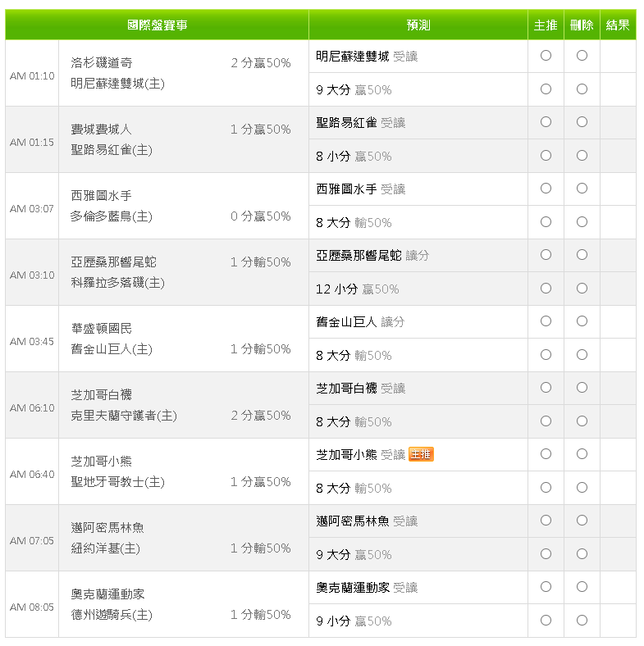Click odds 2 分贏50% beside 洛杉磯道奇
644x646 pixels.
click(x=261, y=62)
